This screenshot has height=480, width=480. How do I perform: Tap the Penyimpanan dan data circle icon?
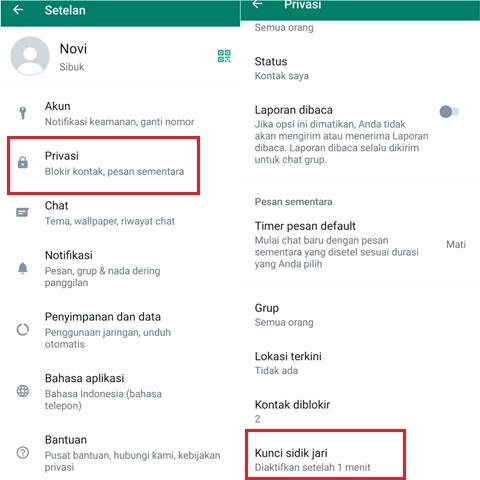tap(23, 330)
